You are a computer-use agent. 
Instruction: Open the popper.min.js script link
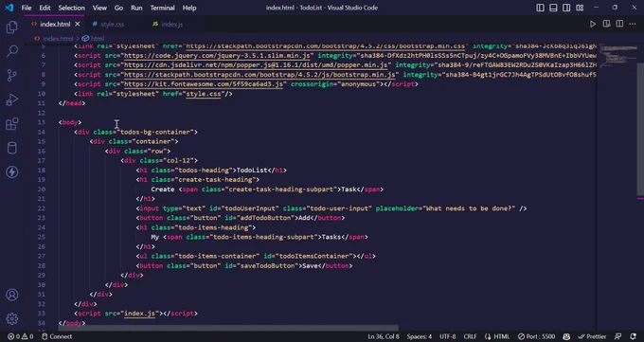[256, 65]
